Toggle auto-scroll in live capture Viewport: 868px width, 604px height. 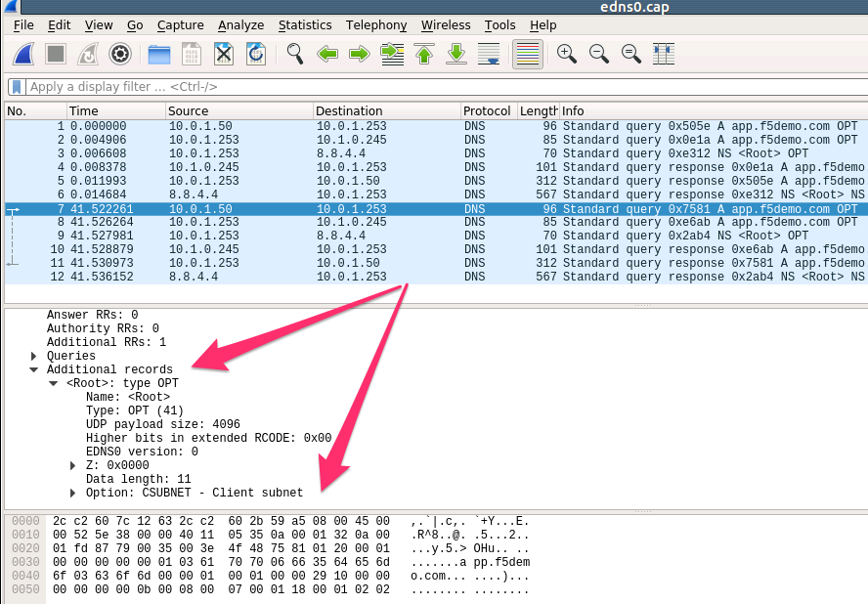click(488, 54)
